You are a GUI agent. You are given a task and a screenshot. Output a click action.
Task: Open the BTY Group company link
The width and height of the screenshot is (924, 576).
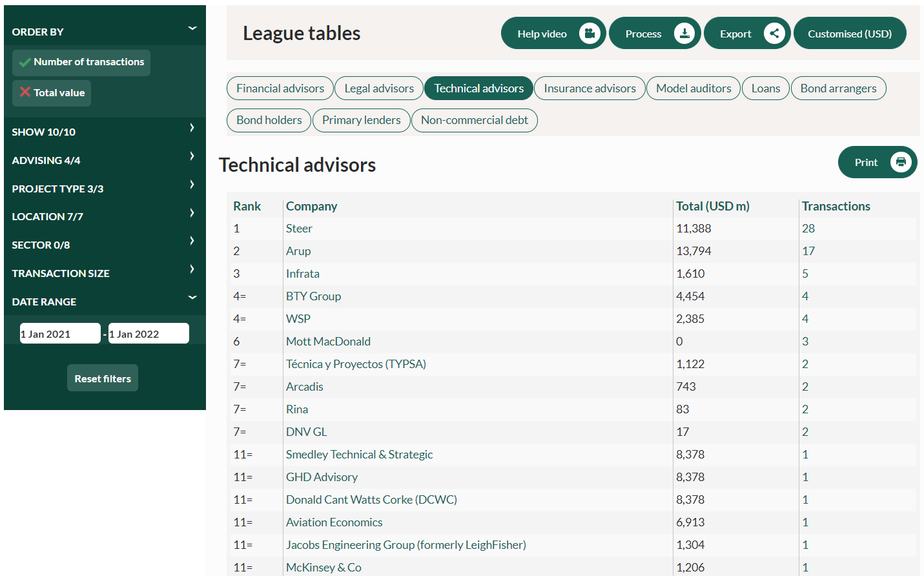click(313, 296)
